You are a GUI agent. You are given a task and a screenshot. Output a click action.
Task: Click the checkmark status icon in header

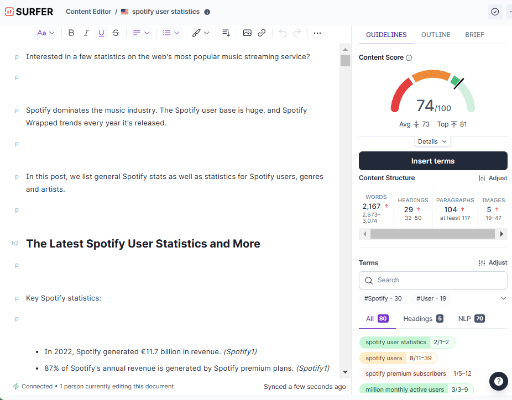click(x=495, y=12)
